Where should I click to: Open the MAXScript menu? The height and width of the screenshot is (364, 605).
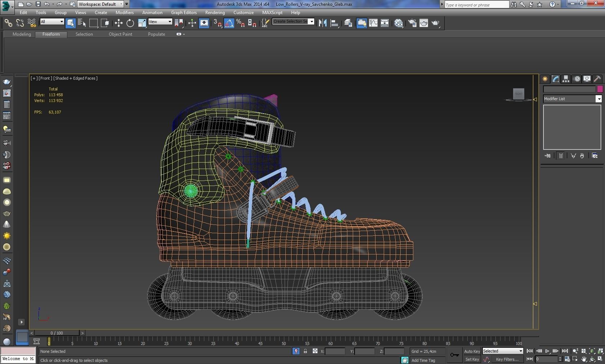tap(272, 13)
